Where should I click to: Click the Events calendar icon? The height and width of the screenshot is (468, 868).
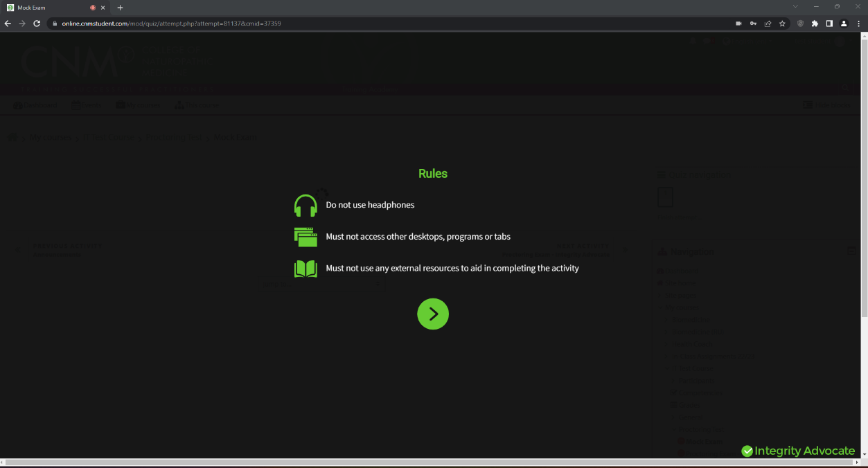click(75, 105)
